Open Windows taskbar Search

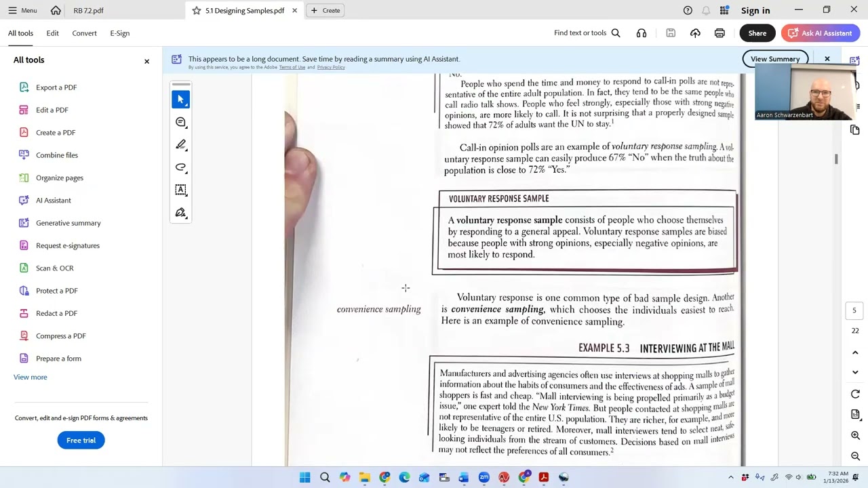(x=325, y=477)
